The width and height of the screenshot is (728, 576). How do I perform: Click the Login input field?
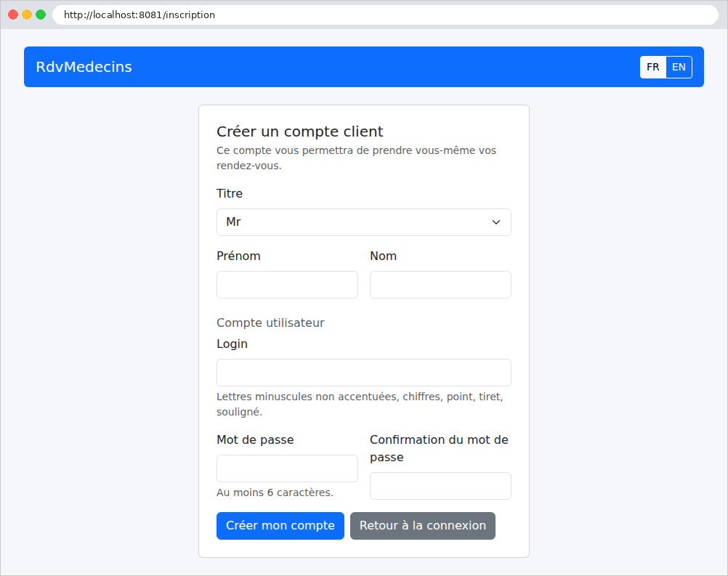point(363,373)
